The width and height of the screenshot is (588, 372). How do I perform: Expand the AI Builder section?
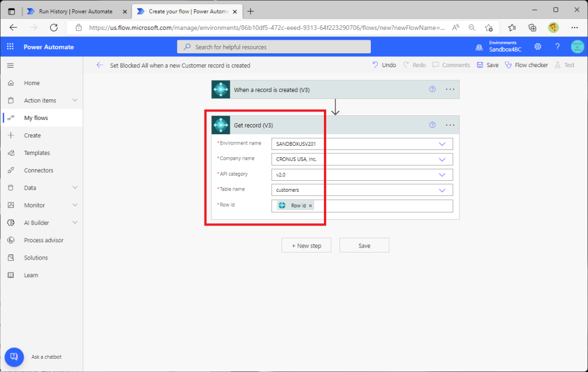75,222
